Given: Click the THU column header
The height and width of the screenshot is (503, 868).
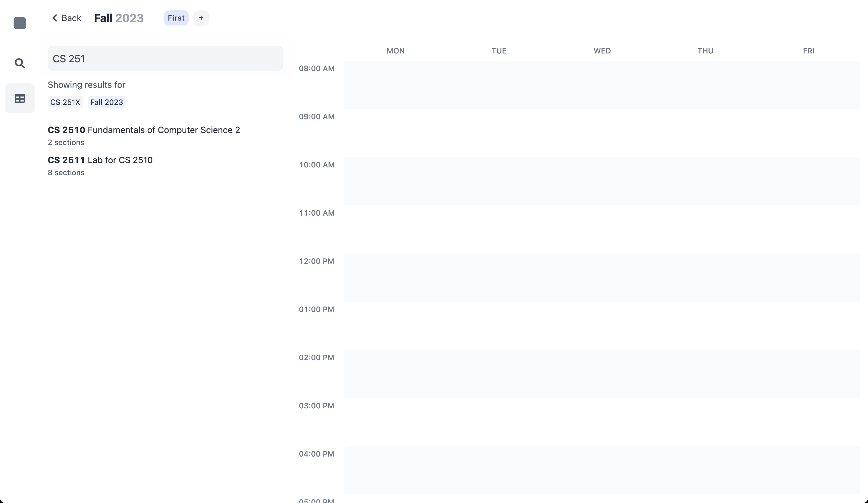Looking at the screenshot, I should point(705,51).
